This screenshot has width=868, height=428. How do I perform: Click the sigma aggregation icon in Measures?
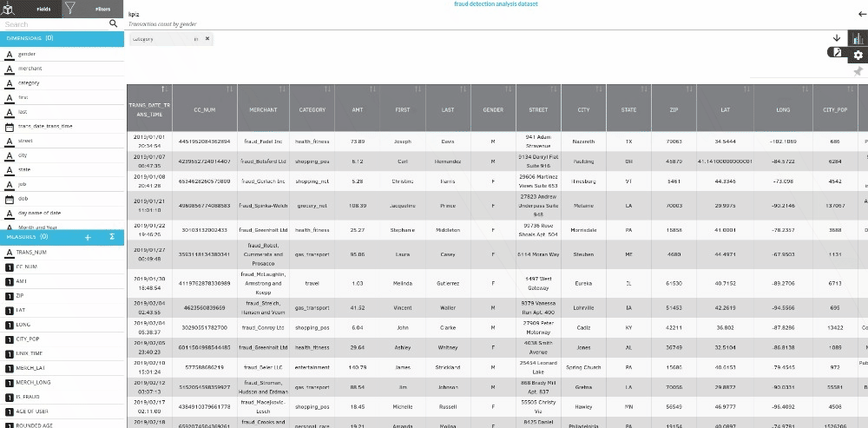(x=112, y=236)
